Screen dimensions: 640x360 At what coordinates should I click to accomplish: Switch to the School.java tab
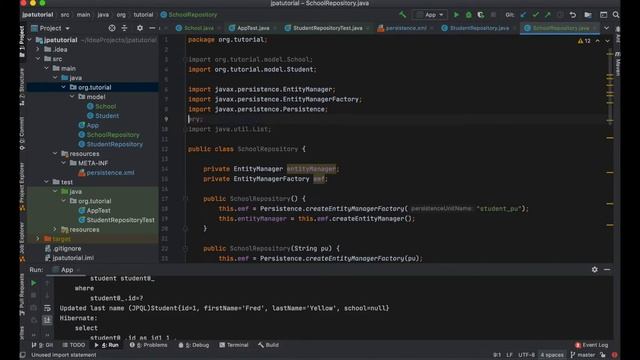[x=196, y=28]
